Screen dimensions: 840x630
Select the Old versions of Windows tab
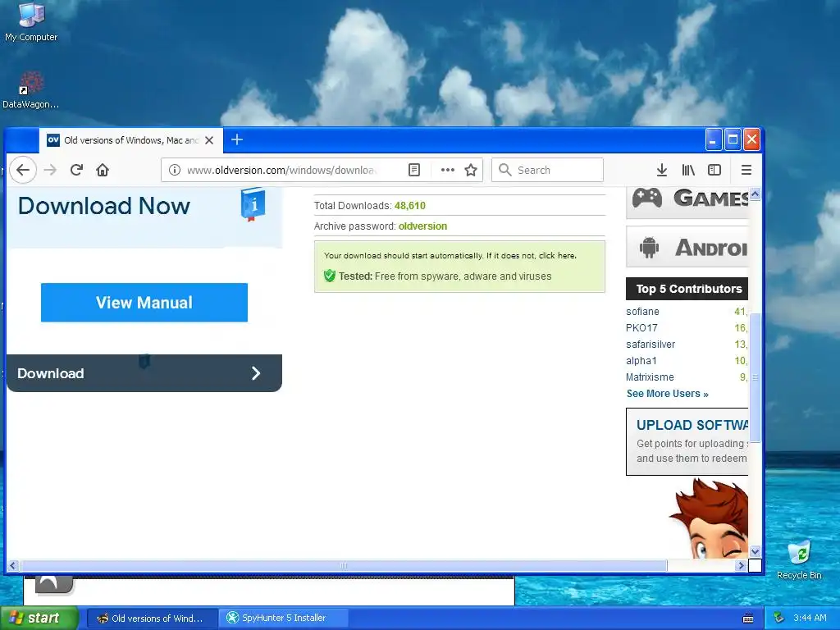coord(130,140)
